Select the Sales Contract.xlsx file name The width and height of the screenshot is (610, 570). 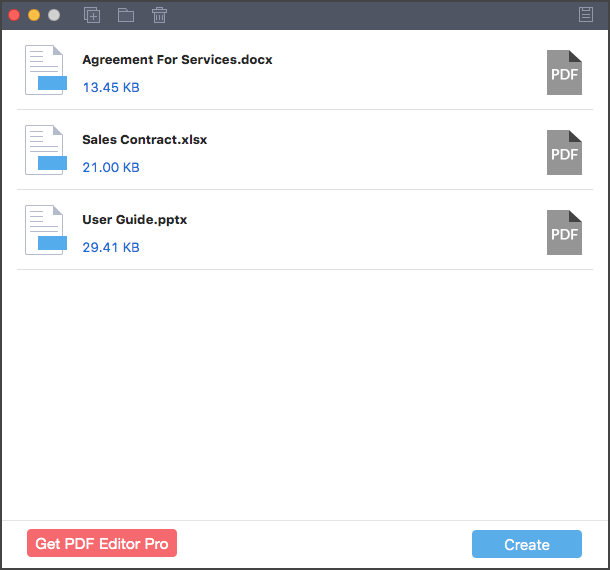[144, 140]
